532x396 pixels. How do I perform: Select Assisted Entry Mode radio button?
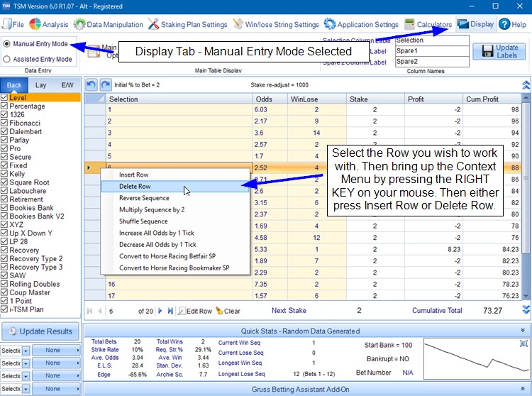7,60
